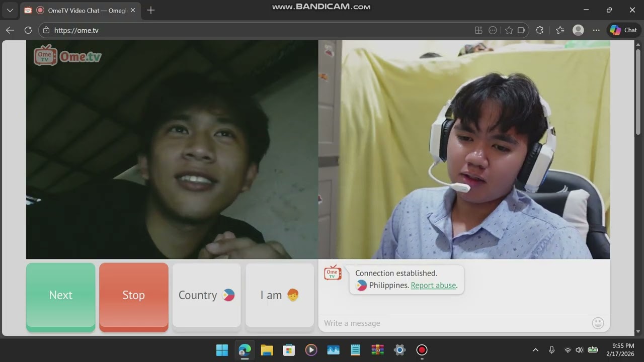This screenshot has height=362, width=644.
Task: Open Settings and more menu
Action: pos(596,30)
